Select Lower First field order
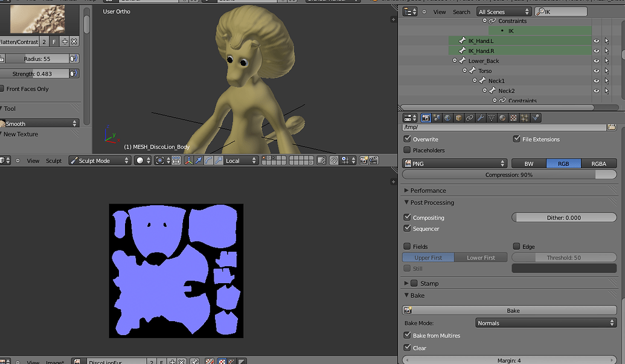 coord(481,257)
